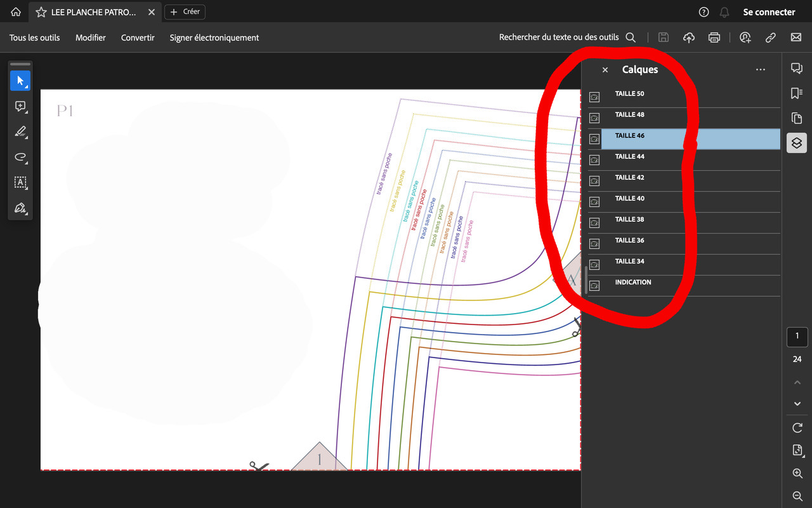
Task: Print the current PDF
Action: click(714, 37)
